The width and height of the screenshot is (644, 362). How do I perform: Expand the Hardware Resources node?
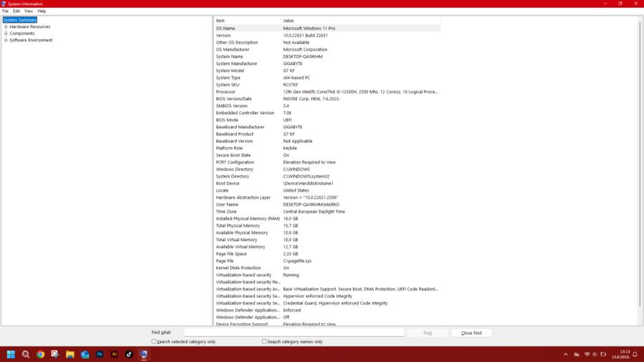[6, 27]
